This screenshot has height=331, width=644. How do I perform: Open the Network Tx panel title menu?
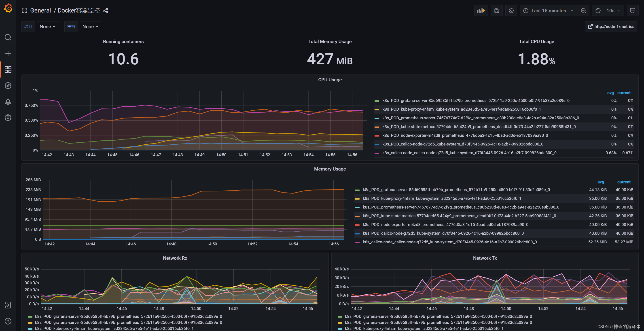(x=485, y=258)
